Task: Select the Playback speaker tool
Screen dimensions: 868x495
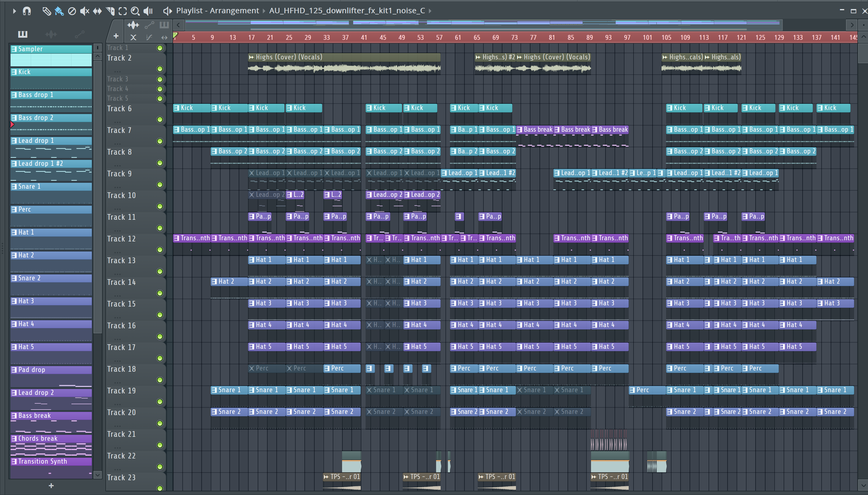Action: click(148, 11)
